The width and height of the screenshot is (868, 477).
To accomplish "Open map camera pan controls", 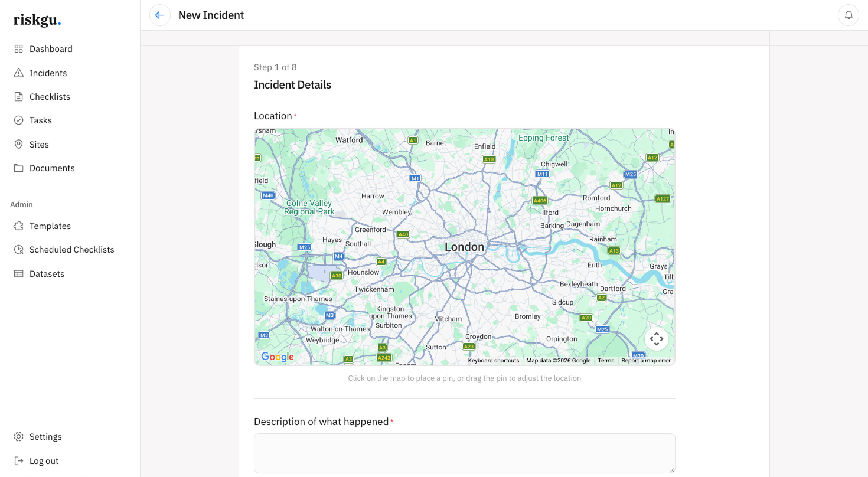I will (x=657, y=339).
